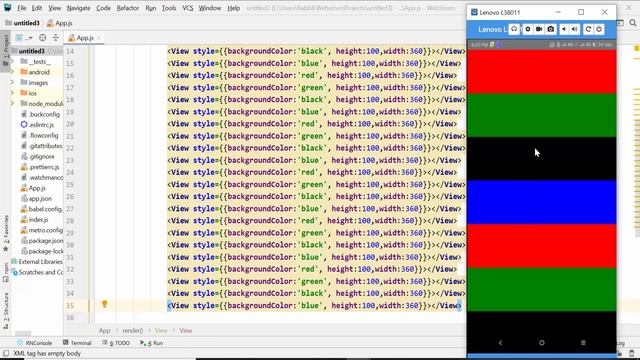This screenshot has height=360, width=640.
Task: Open the View menu
Action: coord(54,8)
